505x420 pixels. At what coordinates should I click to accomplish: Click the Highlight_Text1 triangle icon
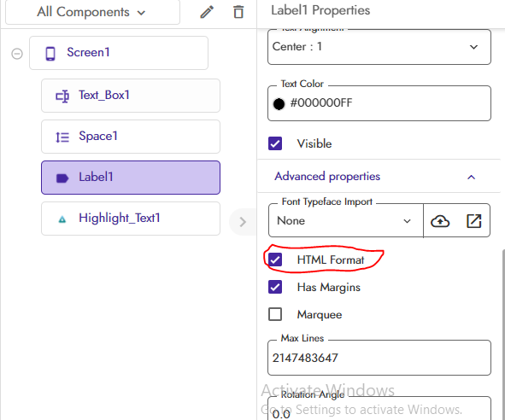point(62,219)
